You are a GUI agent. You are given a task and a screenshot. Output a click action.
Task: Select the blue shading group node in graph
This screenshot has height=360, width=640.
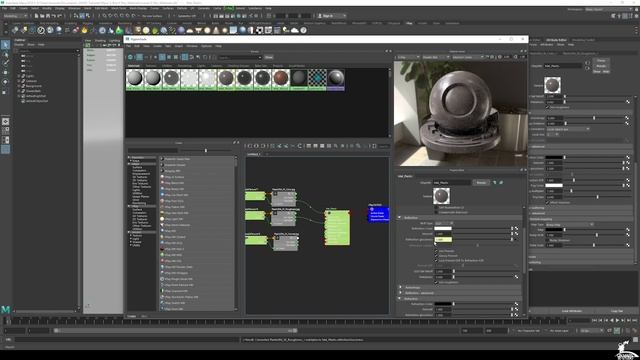click(378, 214)
